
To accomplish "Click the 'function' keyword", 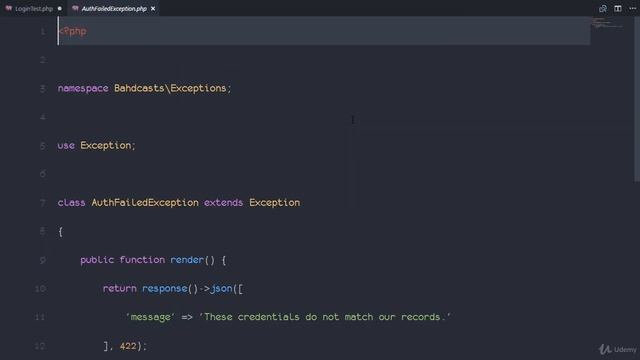I will click(x=142, y=260).
